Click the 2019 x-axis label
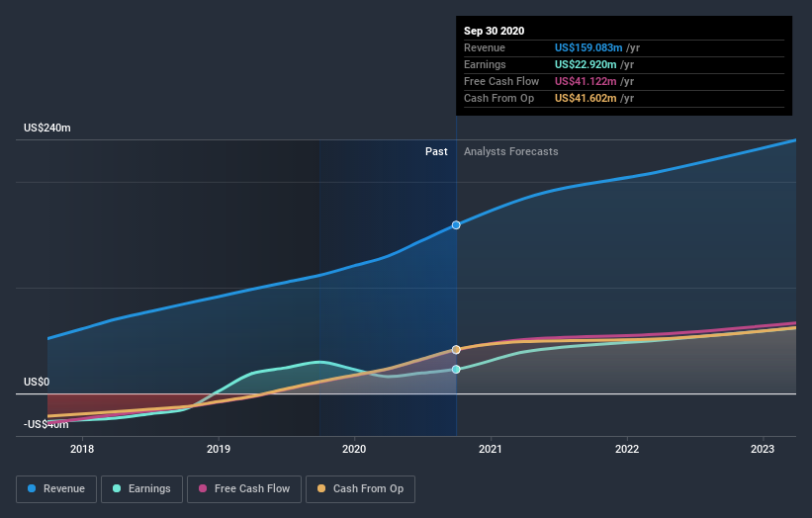Viewport: 812px width, 518px height. pos(219,449)
